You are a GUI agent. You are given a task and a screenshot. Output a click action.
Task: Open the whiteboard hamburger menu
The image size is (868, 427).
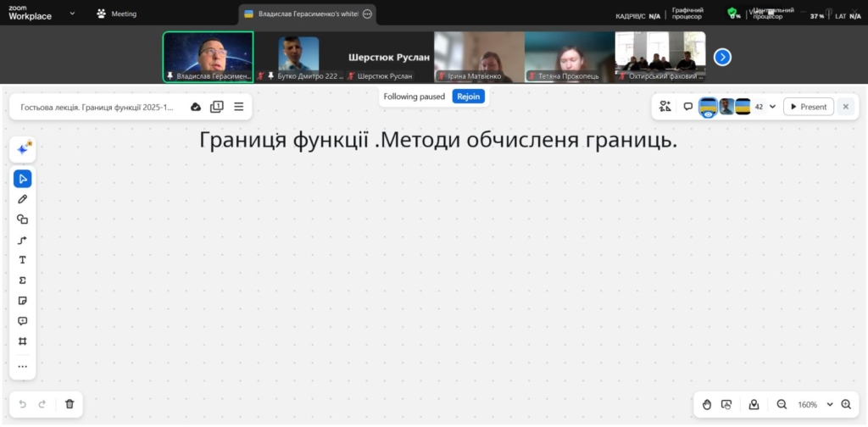click(x=239, y=107)
